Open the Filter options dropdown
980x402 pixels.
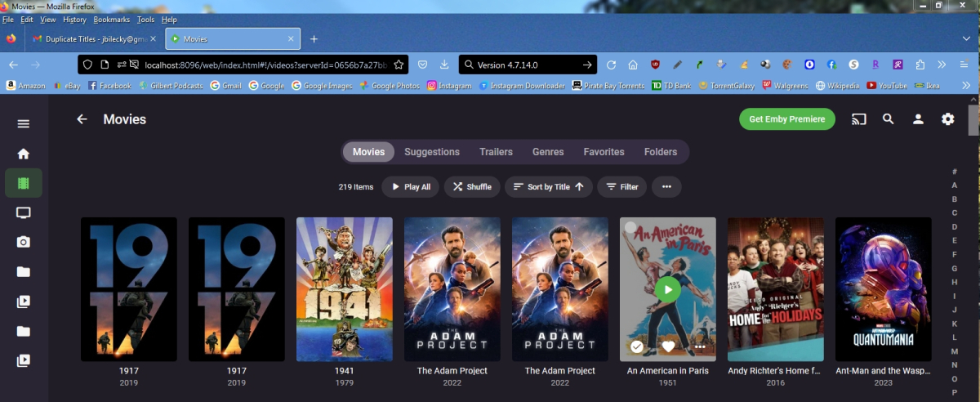[x=621, y=187]
